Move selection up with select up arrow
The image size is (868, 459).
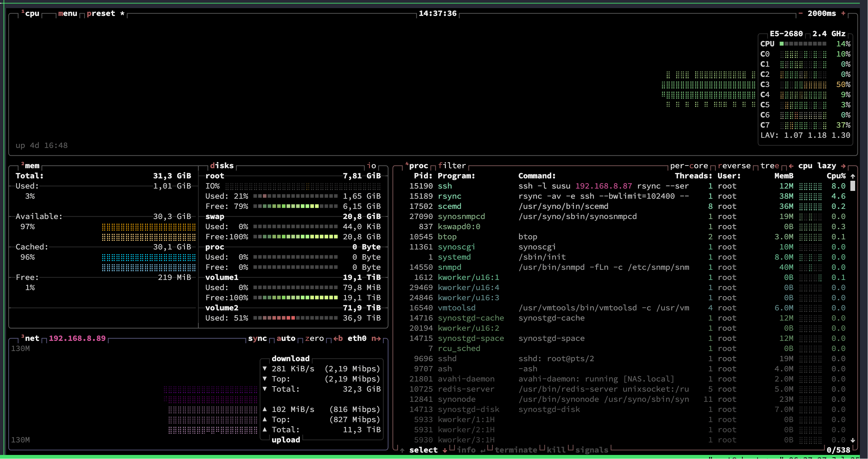pos(402,450)
